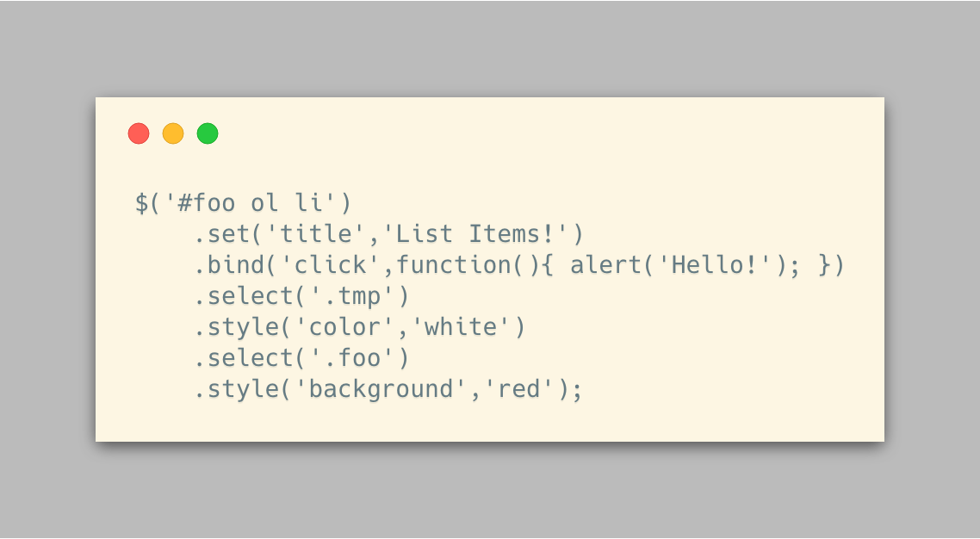This screenshot has width=980, height=539.
Task: Click the yellow minimize window dot
Action: 173,133
